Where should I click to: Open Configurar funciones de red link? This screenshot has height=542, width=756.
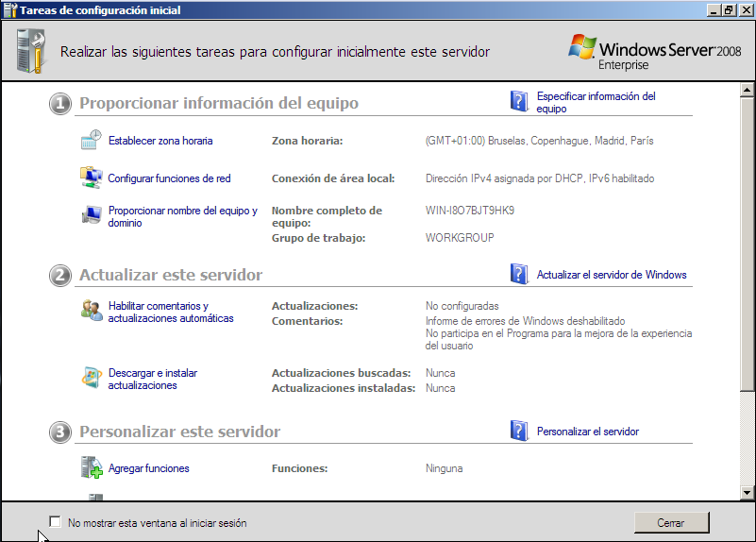(x=169, y=178)
